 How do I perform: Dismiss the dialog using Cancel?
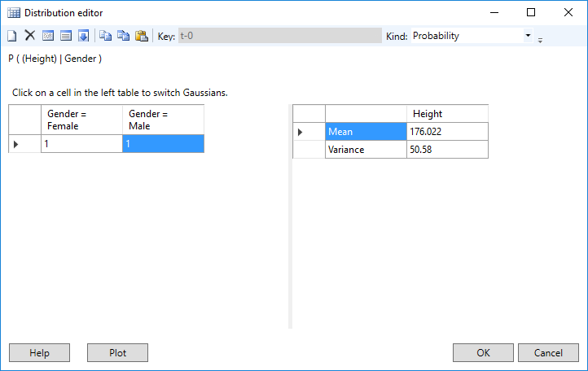pyautogui.click(x=547, y=353)
